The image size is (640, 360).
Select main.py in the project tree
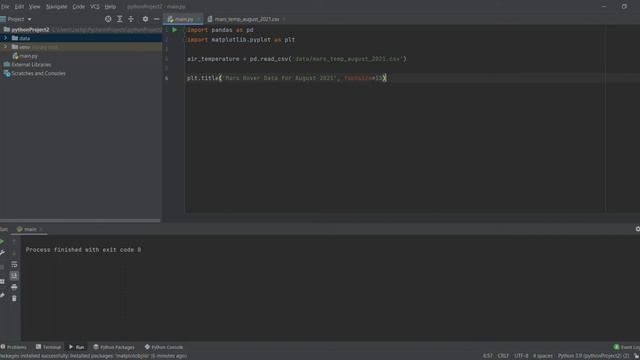click(25, 56)
